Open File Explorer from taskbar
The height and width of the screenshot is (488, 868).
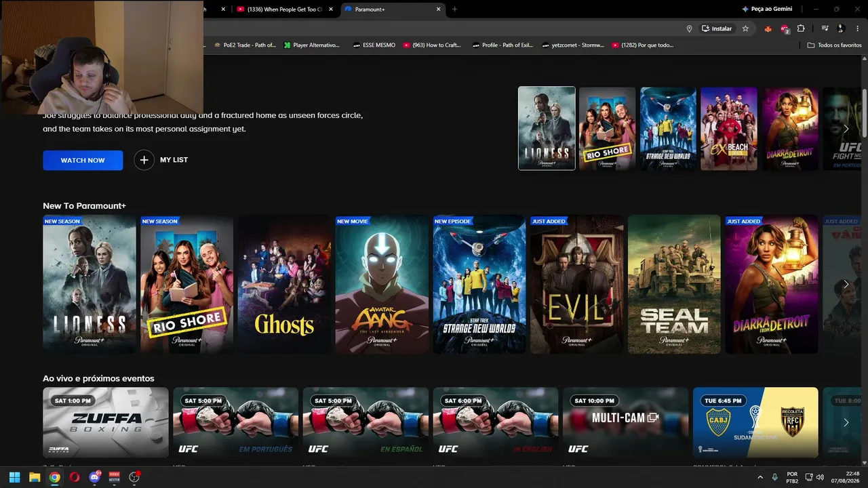pyautogui.click(x=35, y=477)
